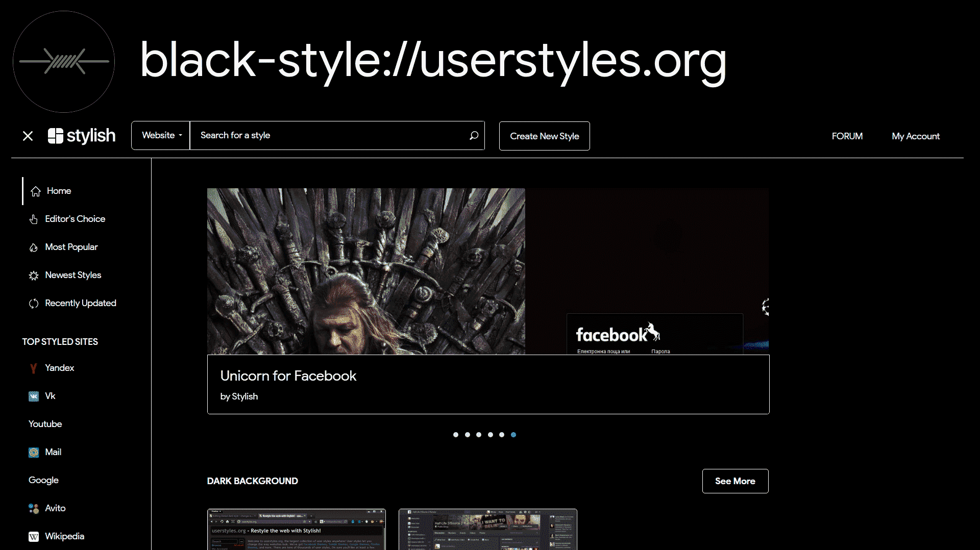This screenshot has width=980, height=550.
Task: Open Most Popular styles
Action: click(71, 247)
